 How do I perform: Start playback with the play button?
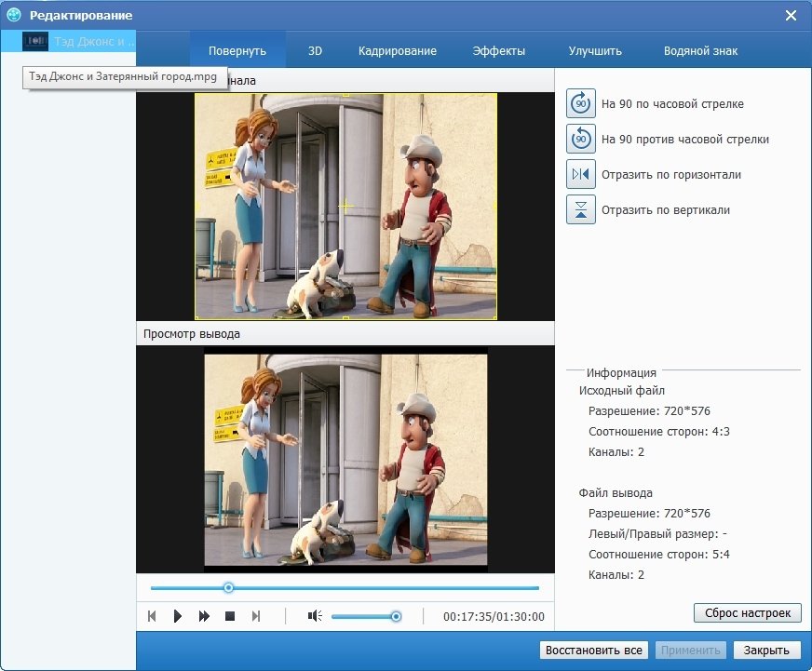click(178, 616)
